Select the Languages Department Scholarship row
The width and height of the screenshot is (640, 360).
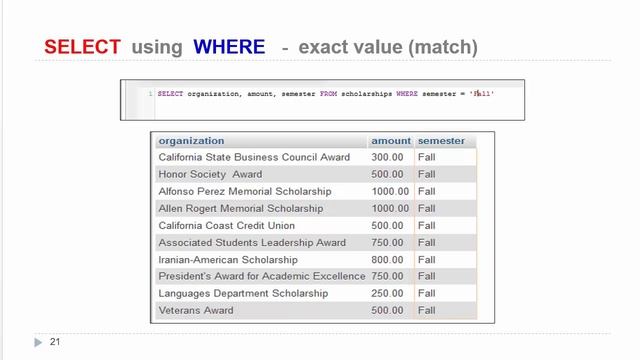[316, 293]
